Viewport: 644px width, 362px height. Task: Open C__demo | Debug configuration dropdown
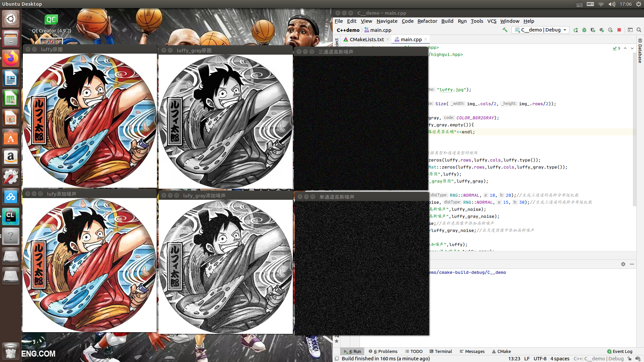(x=541, y=30)
